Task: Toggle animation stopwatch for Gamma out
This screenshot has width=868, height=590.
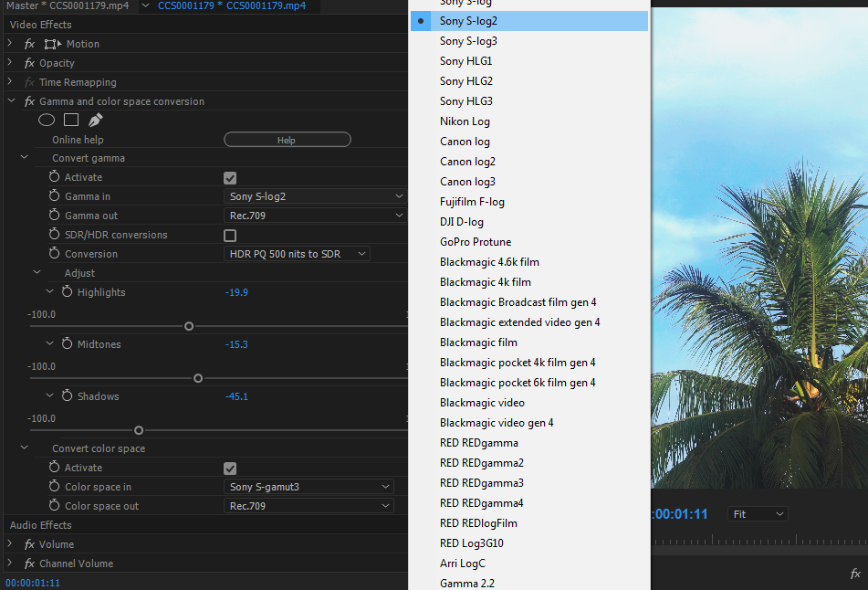Action: click(54, 215)
